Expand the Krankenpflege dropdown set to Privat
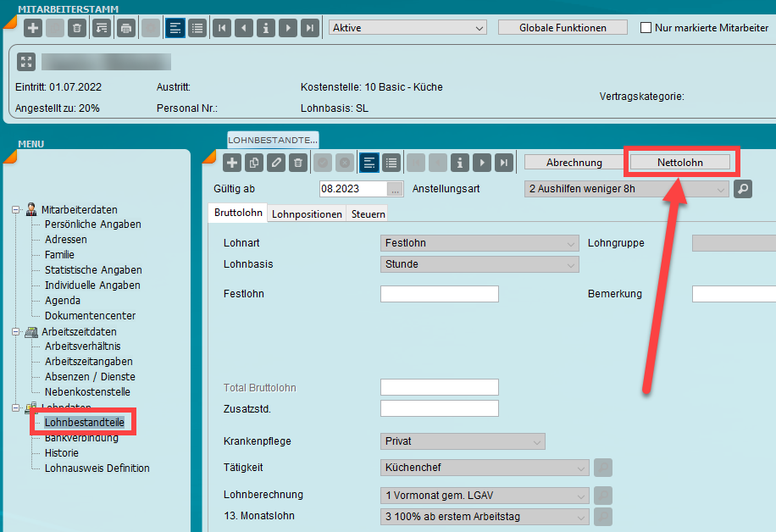 click(x=463, y=441)
